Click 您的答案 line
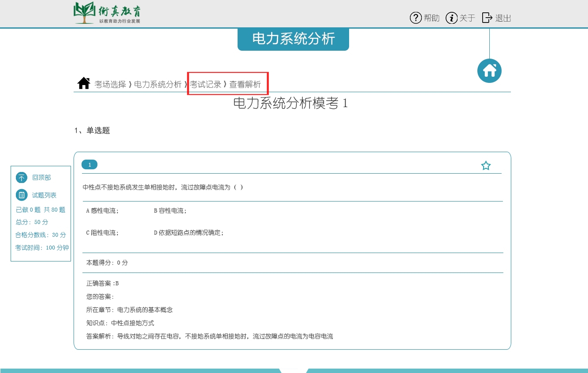Screen dimensions: 588x373 click(x=100, y=297)
